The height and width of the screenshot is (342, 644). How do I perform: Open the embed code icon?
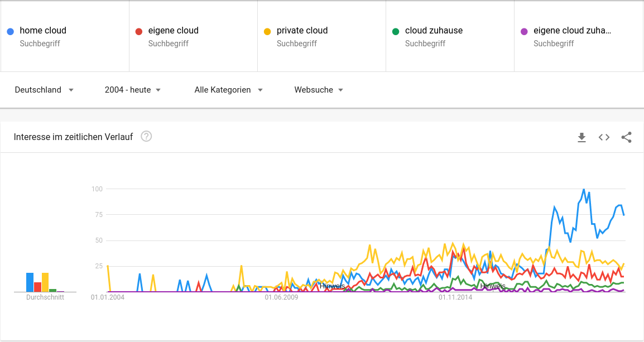[604, 137]
